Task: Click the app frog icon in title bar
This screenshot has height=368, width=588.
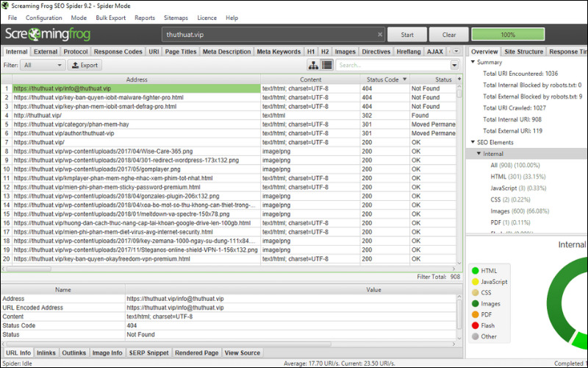Action: click(x=5, y=6)
